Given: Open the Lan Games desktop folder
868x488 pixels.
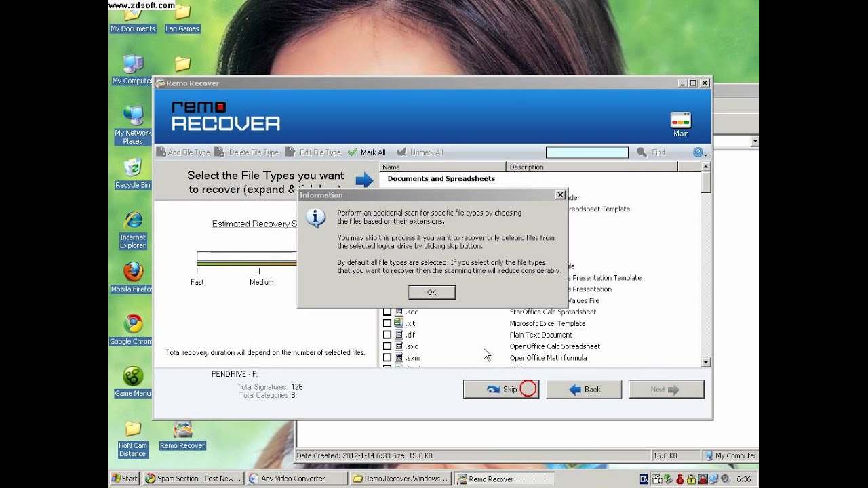Looking at the screenshot, I should tap(182, 19).
